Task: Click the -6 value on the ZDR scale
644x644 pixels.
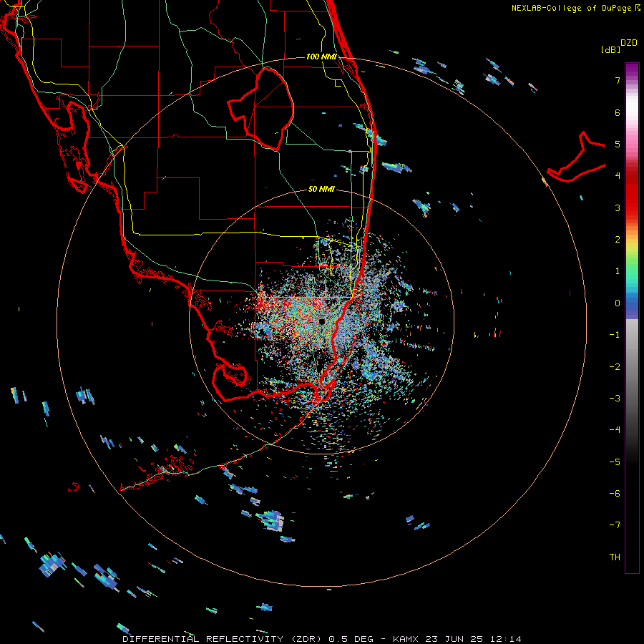Action: click(615, 494)
